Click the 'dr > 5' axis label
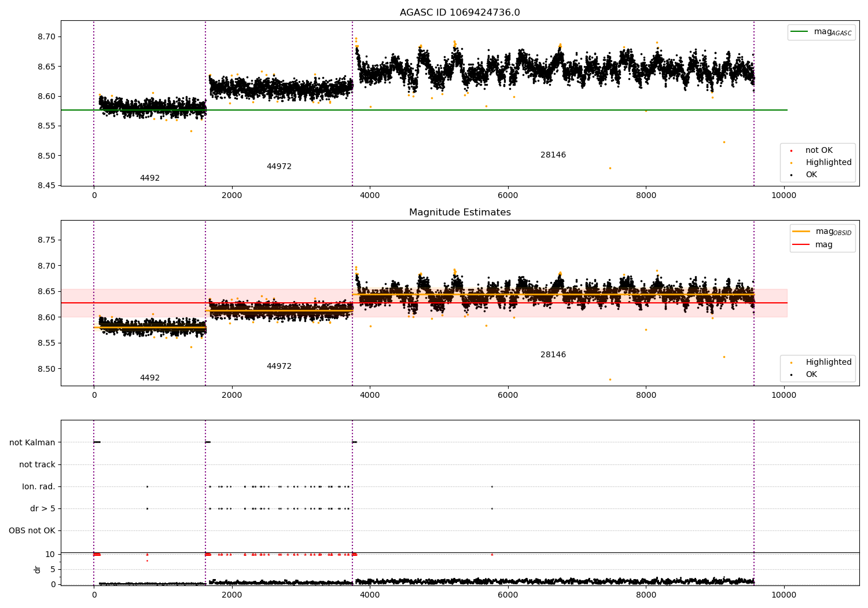Image resolution: width=868 pixels, height=608 pixels. point(43,508)
